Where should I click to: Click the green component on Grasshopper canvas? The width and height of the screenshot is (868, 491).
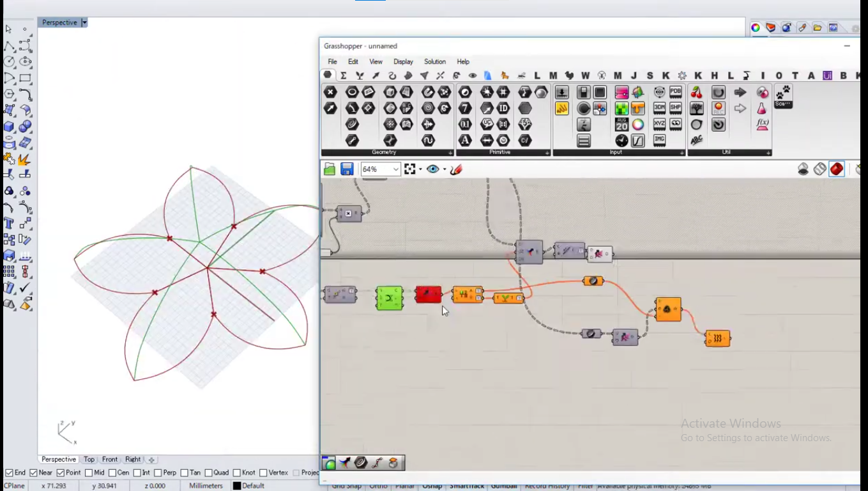(x=390, y=298)
